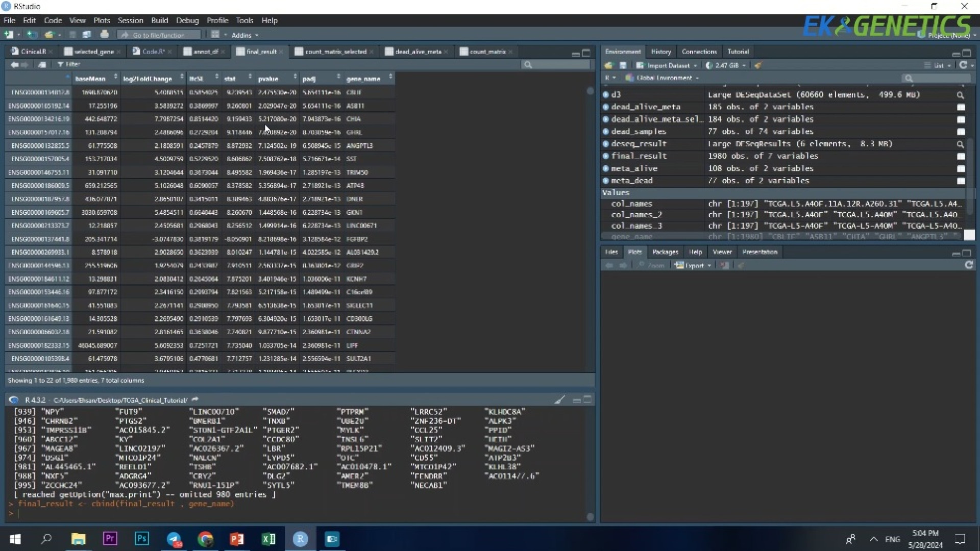
Task: Open the Export dropdown in Plots pane
Action: click(693, 265)
